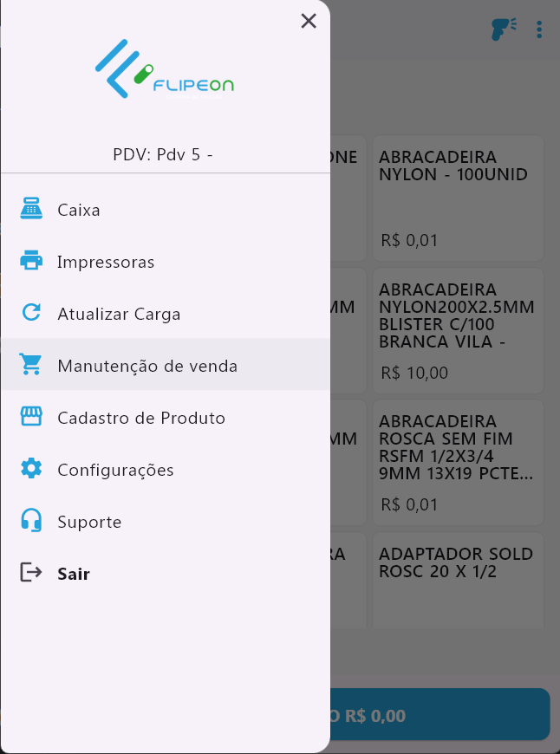Open the Caixa menu item
This screenshot has height=754, width=560.
79,210
